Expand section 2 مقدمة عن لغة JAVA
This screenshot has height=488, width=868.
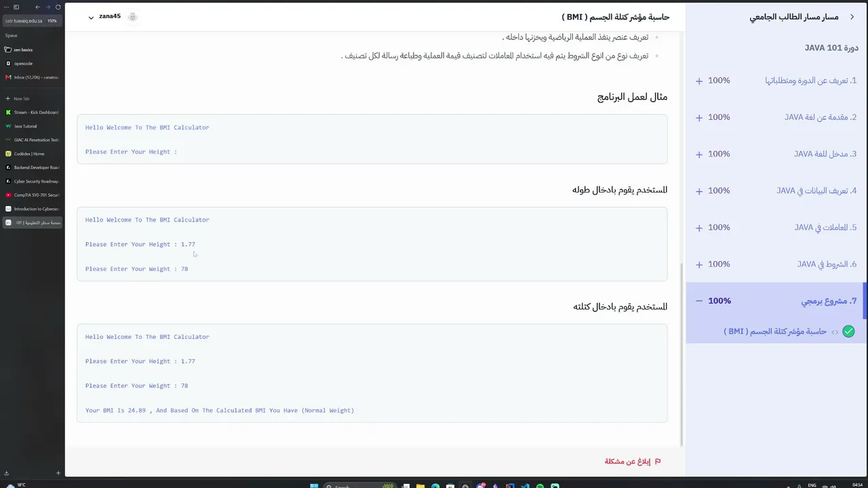[699, 117]
